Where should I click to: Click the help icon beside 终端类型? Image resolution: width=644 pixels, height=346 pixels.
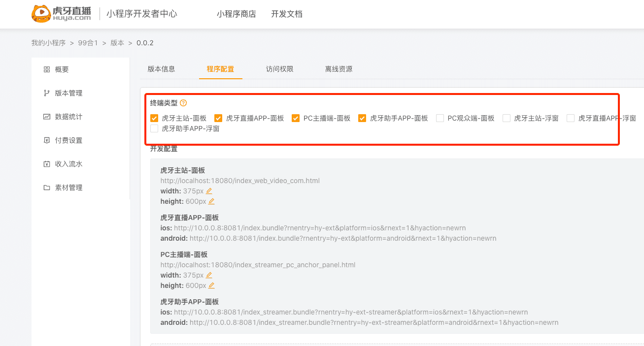click(183, 103)
